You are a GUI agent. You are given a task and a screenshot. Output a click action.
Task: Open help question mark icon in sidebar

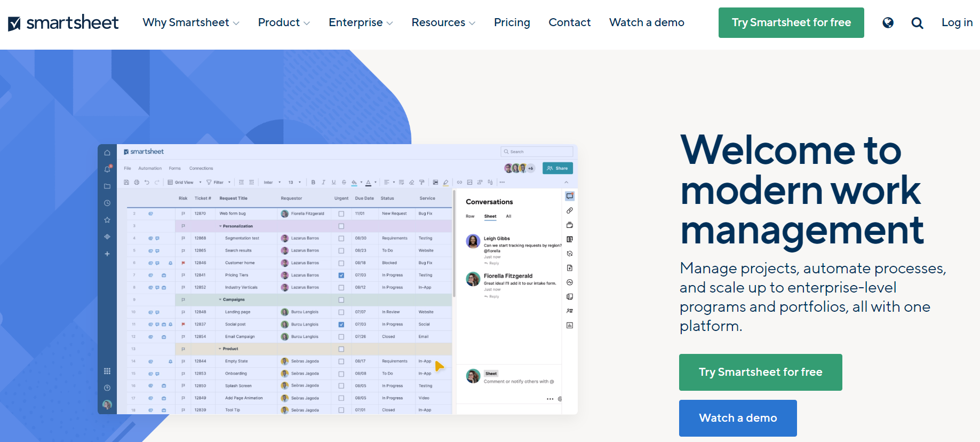pyautogui.click(x=107, y=388)
